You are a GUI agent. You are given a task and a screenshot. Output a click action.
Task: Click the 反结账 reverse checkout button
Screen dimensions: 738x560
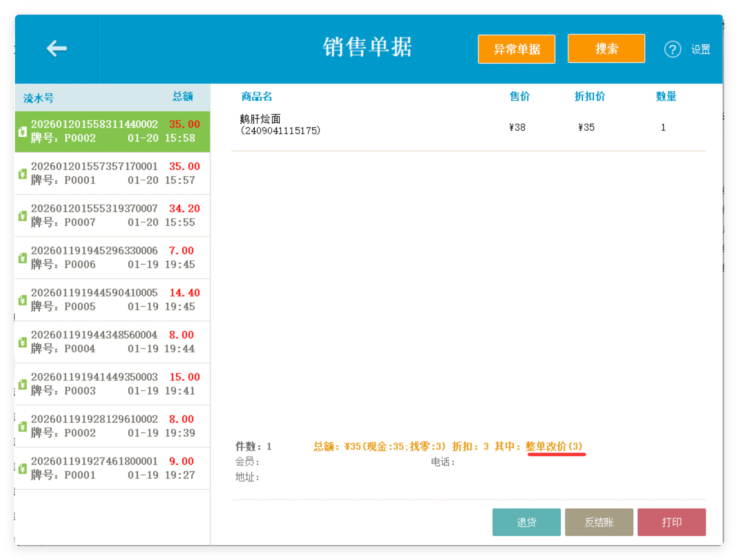click(599, 522)
